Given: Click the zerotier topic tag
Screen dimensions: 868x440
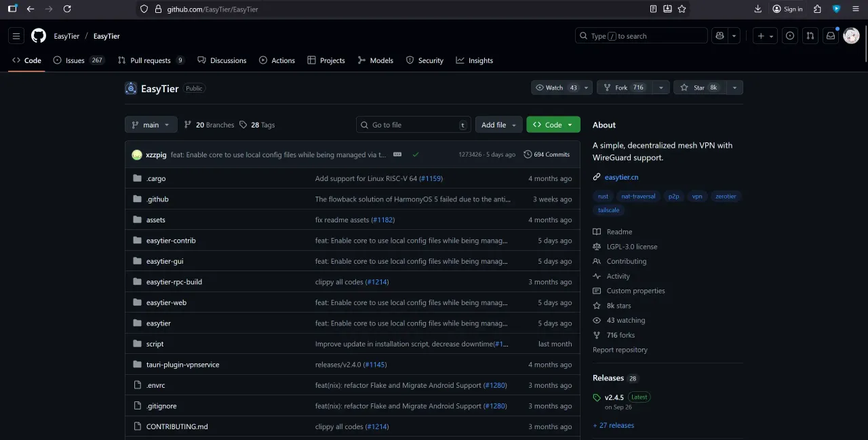Looking at the screenshot, I should tap(726, 196).
